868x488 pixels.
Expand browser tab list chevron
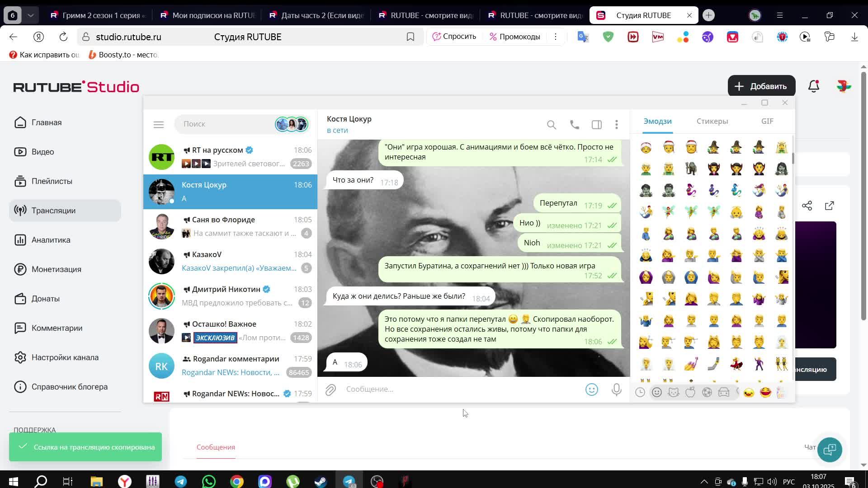tap(30, 15)
